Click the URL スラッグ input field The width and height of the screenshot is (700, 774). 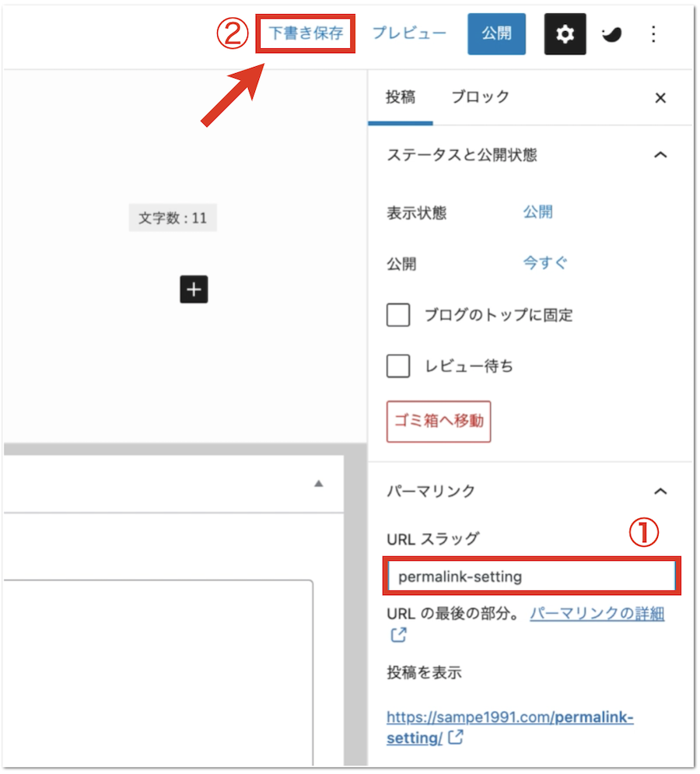(x=533, y=576)
